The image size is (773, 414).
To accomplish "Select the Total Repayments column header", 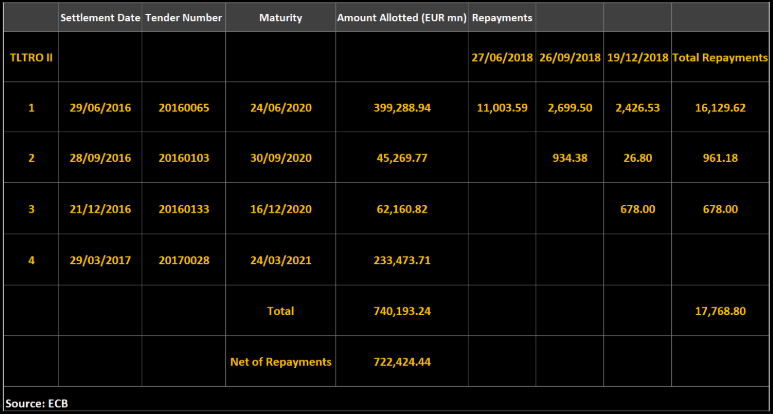I will click(721, 57).
